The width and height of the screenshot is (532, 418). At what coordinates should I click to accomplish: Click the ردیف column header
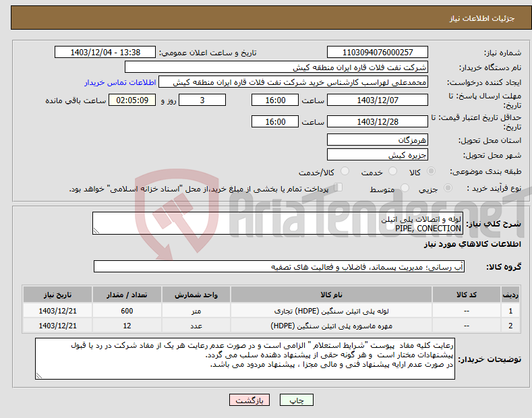point(510,295)
